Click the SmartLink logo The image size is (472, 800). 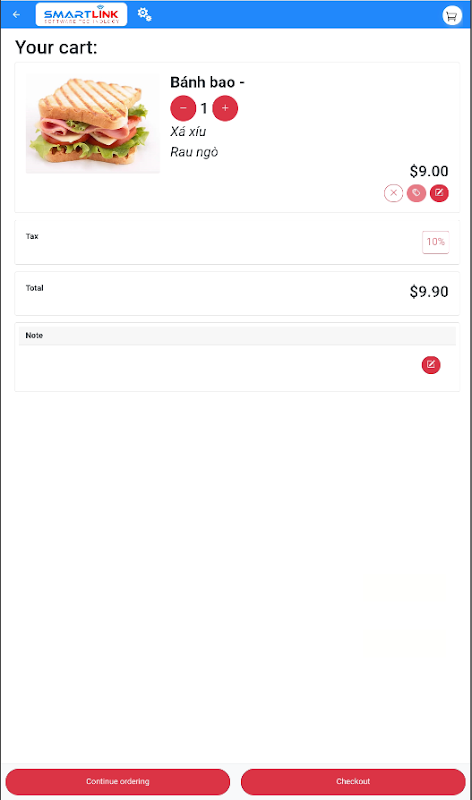click(81, 14)
